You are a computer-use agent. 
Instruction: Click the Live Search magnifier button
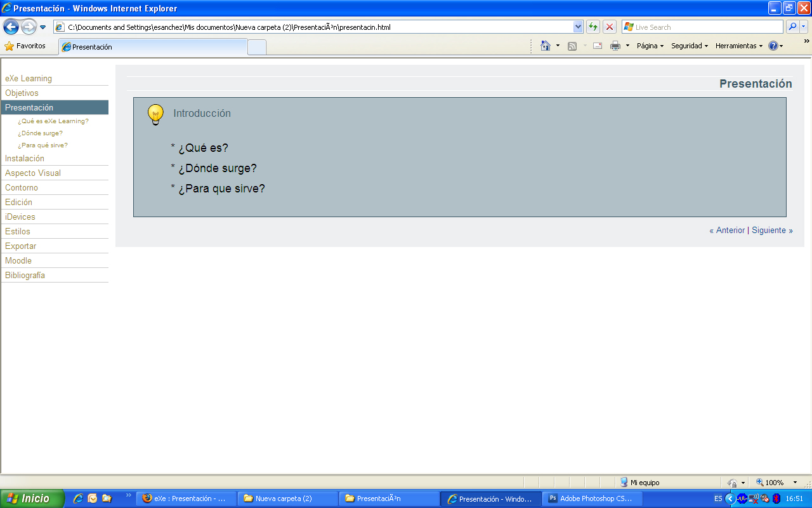pyautogui.click(x=792, y=27)
